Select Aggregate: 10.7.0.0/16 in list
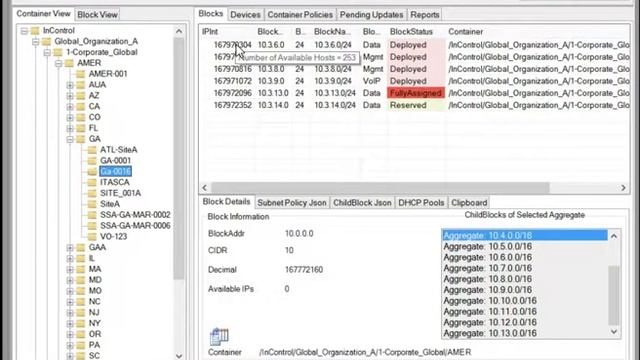 pos(525,268)
